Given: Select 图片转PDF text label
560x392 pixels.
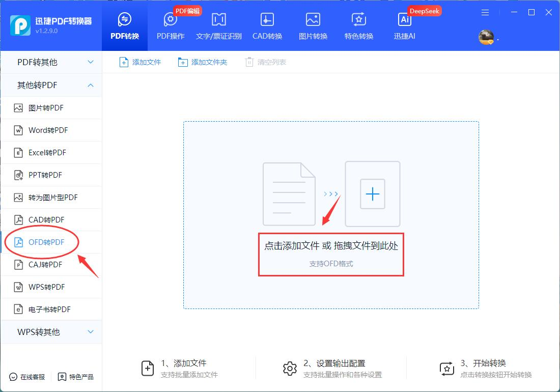Looking at the screenshot, I should click(46, 108).
